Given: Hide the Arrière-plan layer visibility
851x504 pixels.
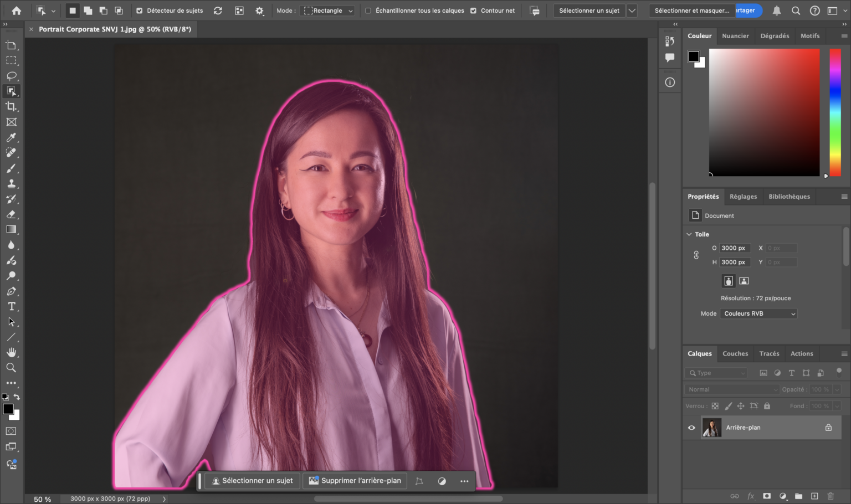Looking at the screenshot, I should click(x=691, y=428).
